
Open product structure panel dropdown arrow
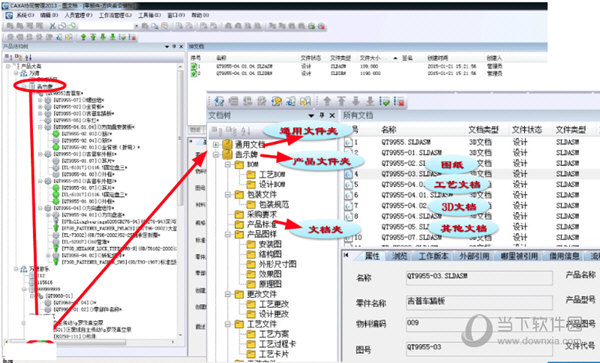pos(167,46)
